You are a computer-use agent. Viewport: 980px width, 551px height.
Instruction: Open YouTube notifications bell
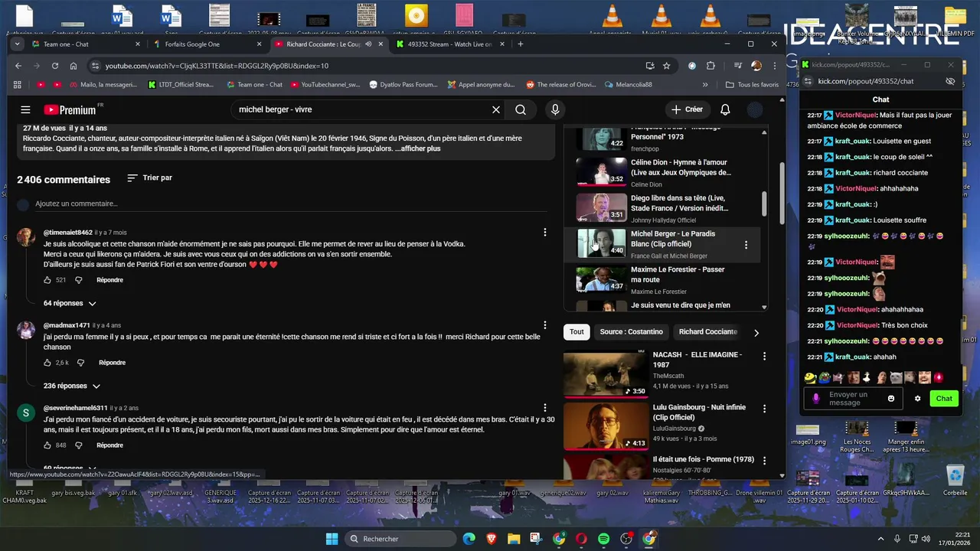(x=725, y=109)
